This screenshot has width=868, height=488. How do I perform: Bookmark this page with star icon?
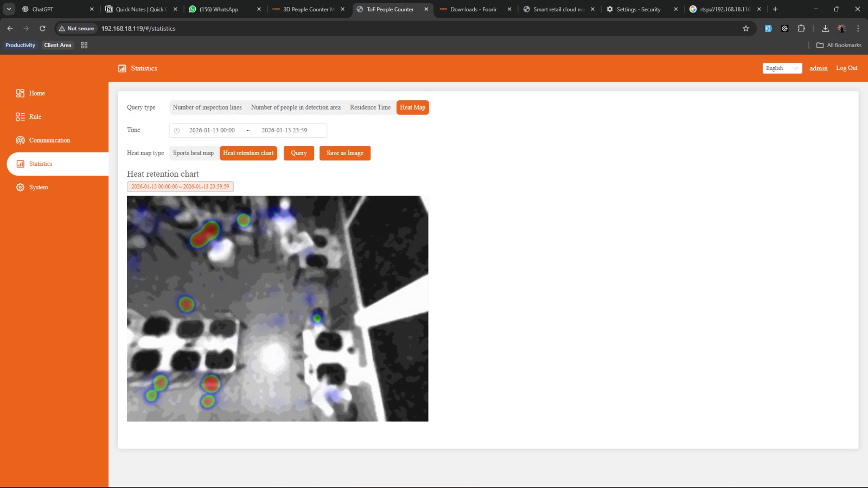[746, 28]
